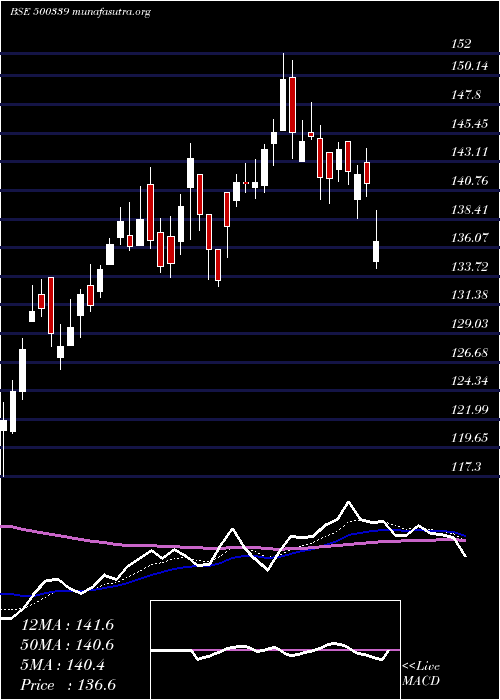Click the 117.3 price level label
The height and width of the screenshot is (700, 500).
coord(466,467)
